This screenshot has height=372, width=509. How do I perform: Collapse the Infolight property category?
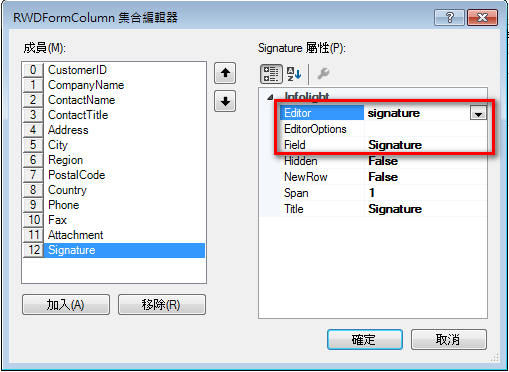pos(270,97)
